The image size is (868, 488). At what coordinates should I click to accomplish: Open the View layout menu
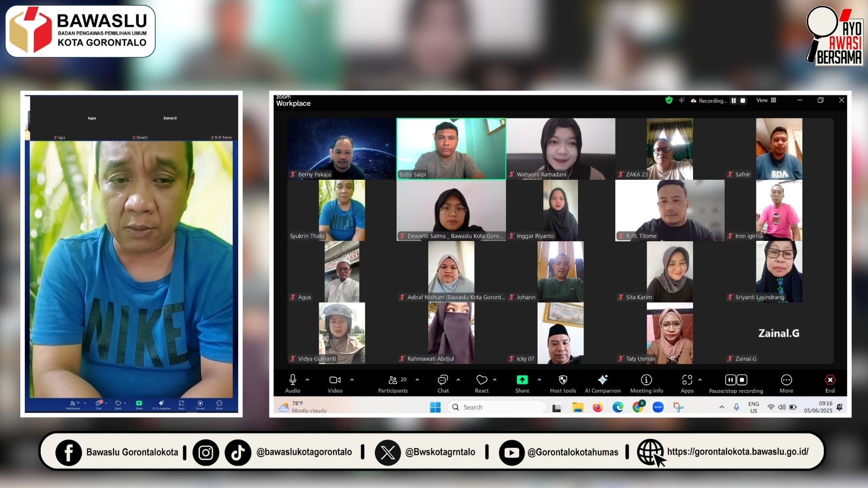(x=766, y=100)
